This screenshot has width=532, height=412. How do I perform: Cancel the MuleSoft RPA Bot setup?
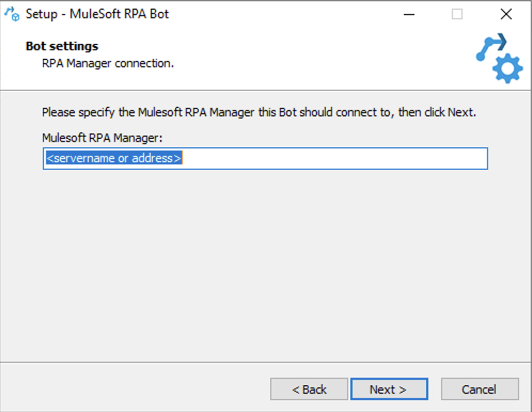[x=480, y=389]
